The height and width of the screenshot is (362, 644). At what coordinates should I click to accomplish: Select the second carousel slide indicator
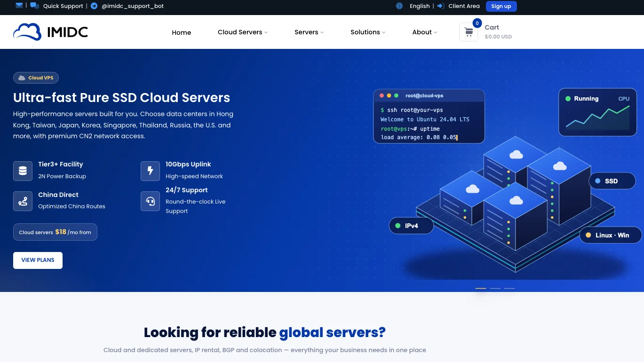(x=495, y=288)
